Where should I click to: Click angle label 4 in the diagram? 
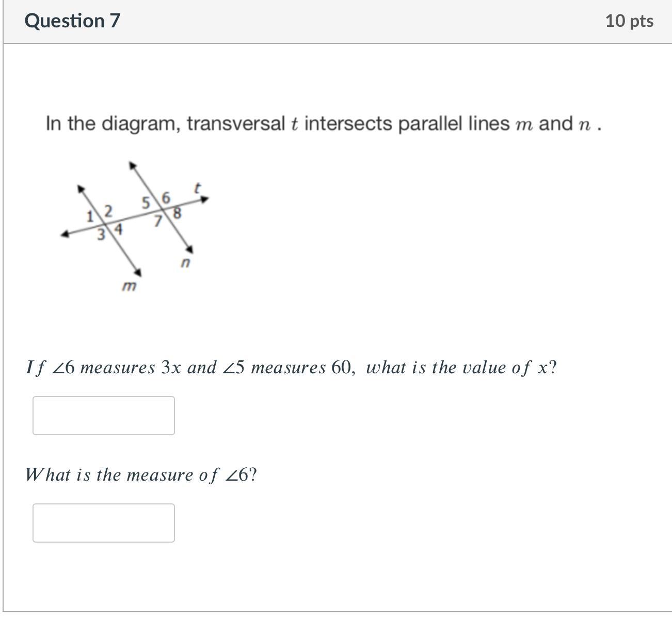pyautogui.click(x=119, y=229)
